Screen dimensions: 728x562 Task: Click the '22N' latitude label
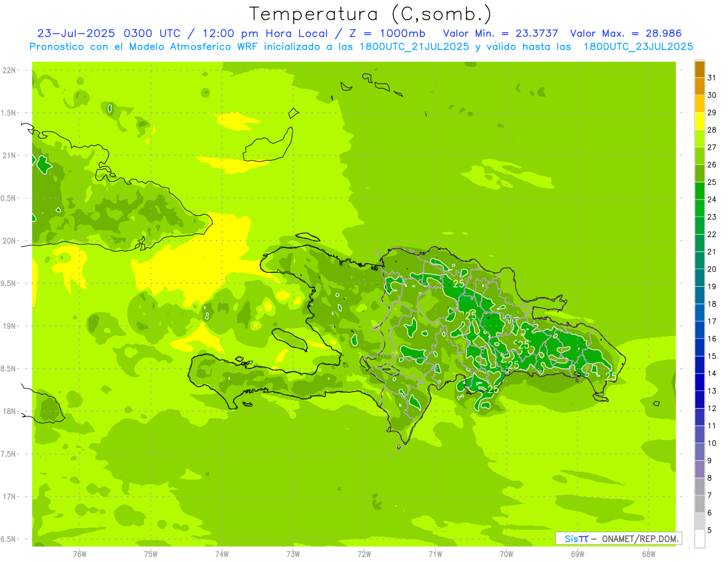click(10, 70)
